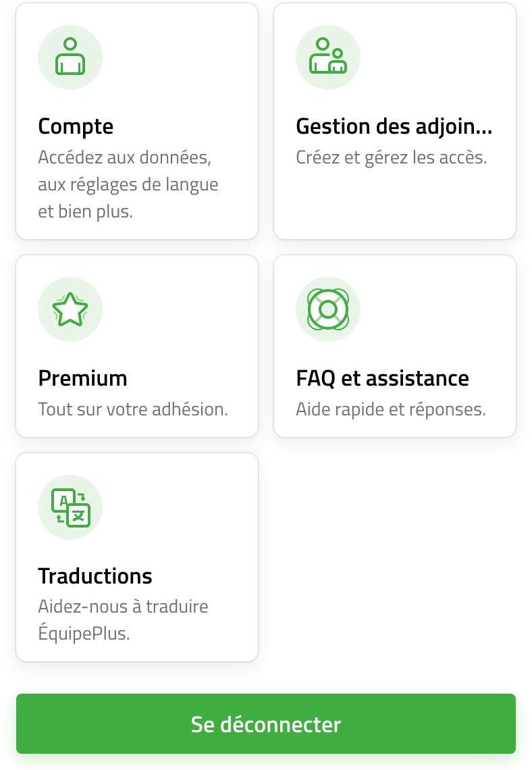Click the Traductions language-swap icon

(x=70, y=507)
